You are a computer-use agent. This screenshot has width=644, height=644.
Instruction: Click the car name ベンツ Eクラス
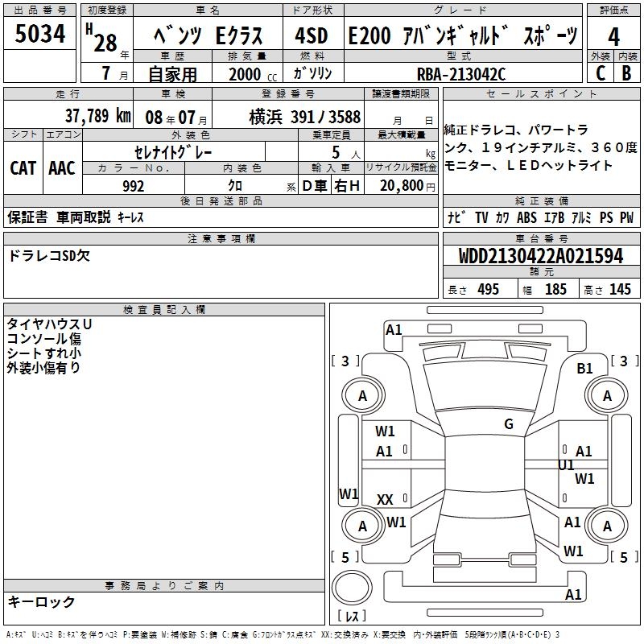[208, 35]
